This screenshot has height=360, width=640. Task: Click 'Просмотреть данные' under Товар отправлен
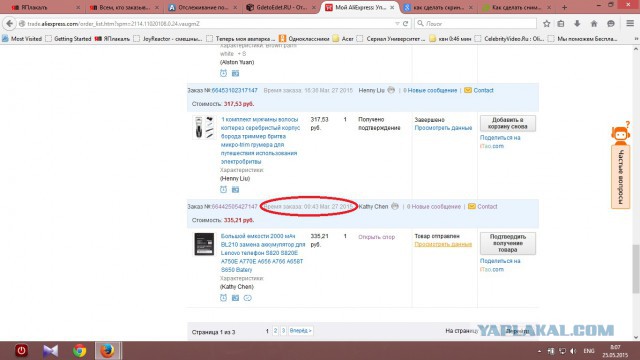(x=443, y=244)
